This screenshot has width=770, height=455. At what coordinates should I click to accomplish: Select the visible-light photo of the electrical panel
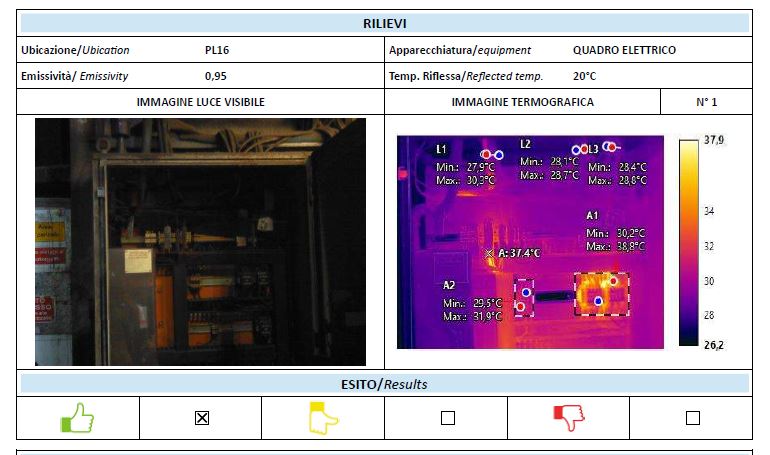200,242
